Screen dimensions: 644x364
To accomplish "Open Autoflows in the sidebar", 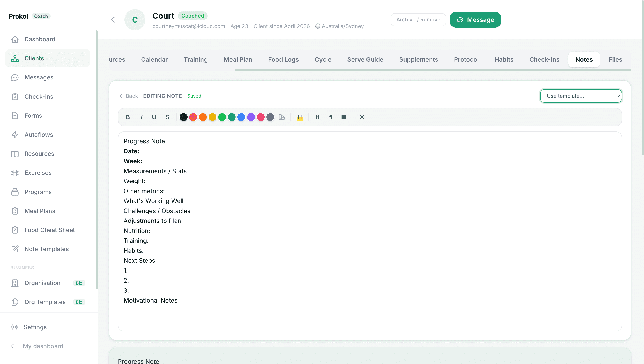I will pyautogui.click(x=48, y=135).
